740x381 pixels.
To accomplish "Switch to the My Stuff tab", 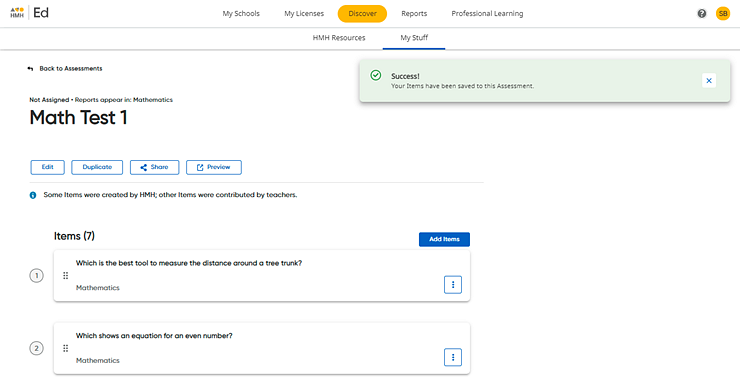I will point(414,38).
